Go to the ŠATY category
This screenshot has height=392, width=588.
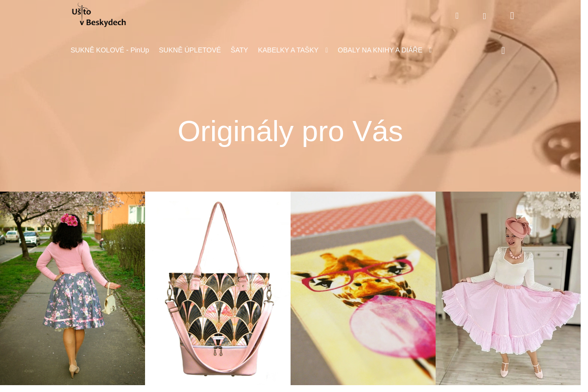[x=240, y=50]
